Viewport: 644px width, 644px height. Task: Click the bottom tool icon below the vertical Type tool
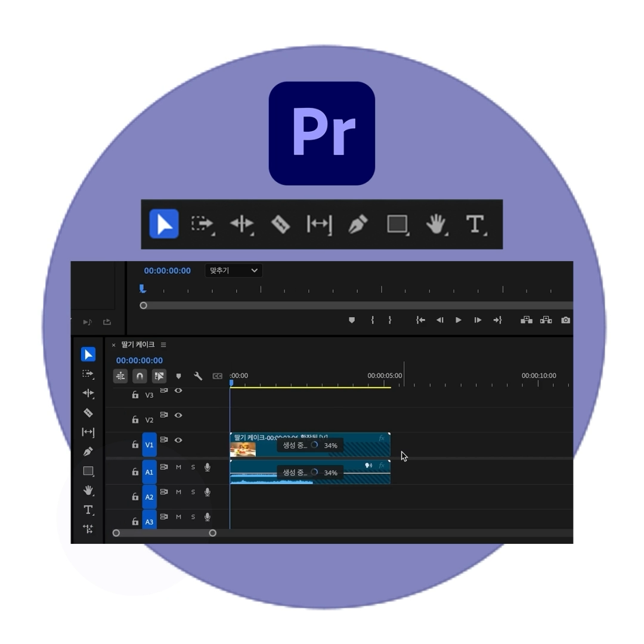88,528
